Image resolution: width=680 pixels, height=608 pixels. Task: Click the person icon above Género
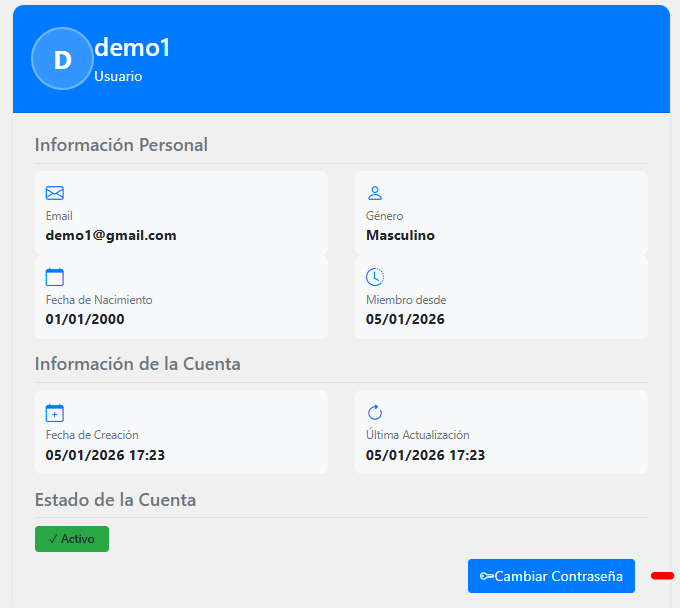tap(375, 193)
